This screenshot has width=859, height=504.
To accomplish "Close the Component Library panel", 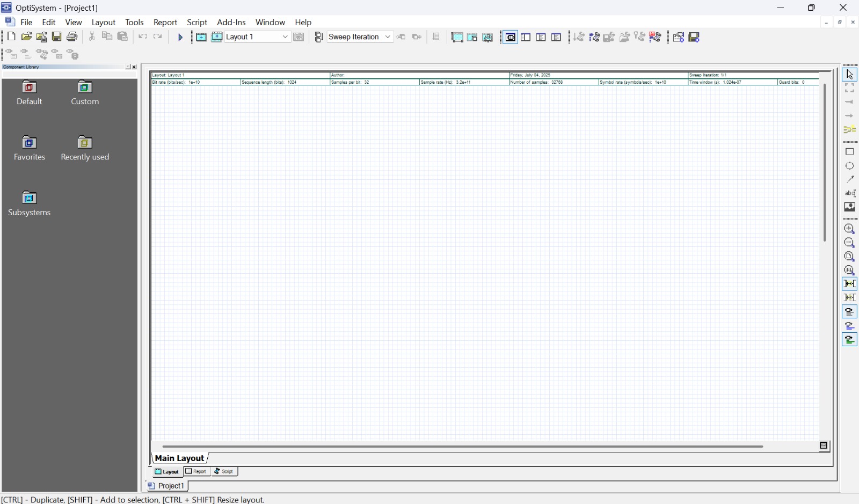I will [x=134, y=68].
